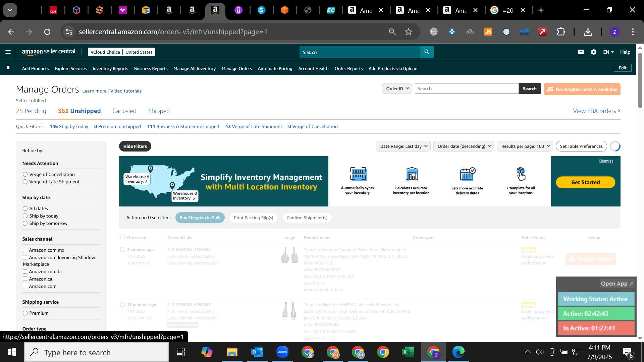Click the Amazon Seller Central logo
The image size is (644, 362).
click(x=49, y=52)
